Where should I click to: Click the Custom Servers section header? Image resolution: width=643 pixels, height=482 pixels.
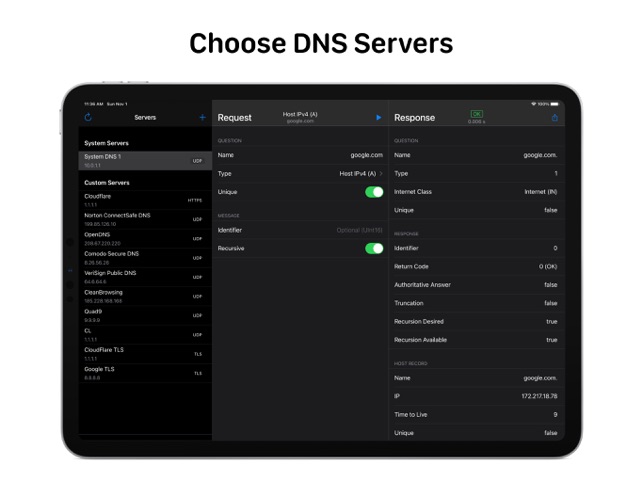107,183
